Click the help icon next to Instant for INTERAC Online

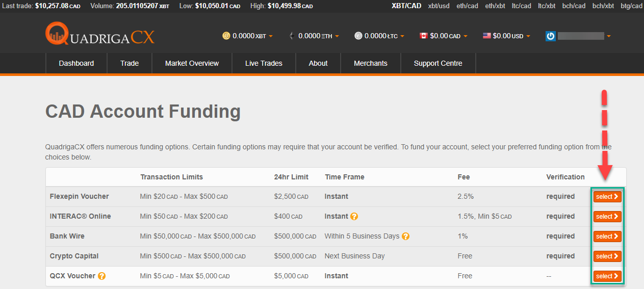pos(354,216)
